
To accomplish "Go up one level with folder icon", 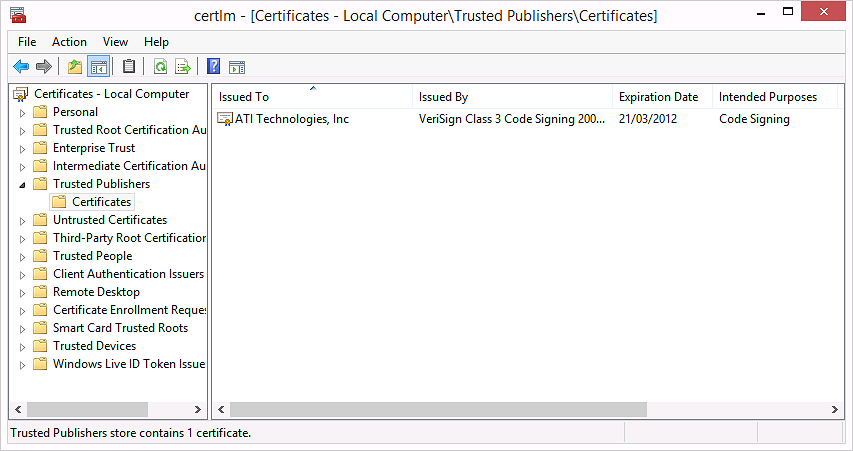I will point(74,67).
